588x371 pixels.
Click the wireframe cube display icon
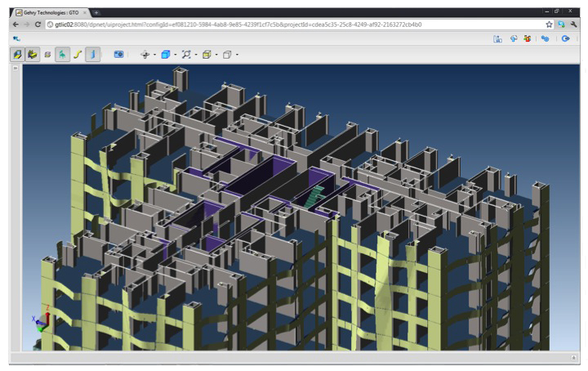[227, 55]
